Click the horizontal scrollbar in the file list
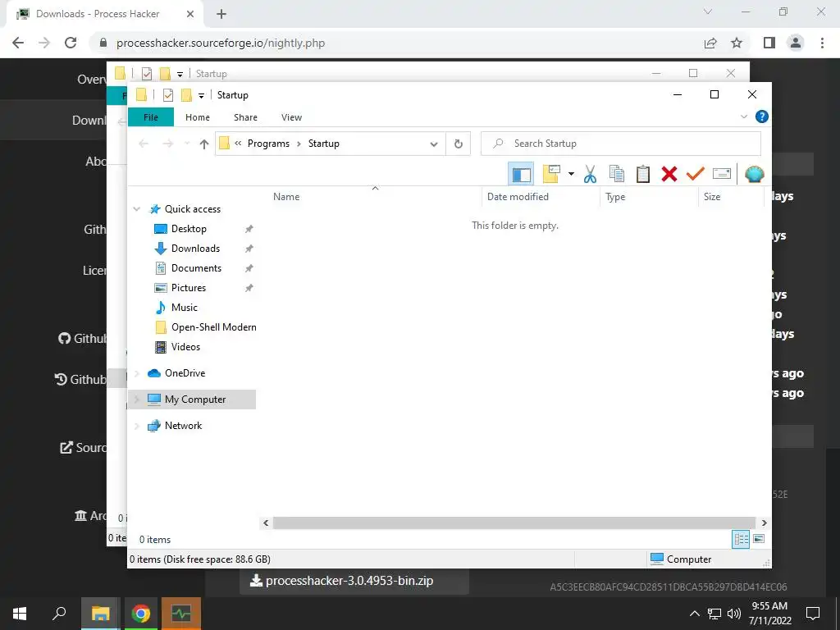Image resolution: width=840 pixels, height=630 pixels. pos(514,523)
